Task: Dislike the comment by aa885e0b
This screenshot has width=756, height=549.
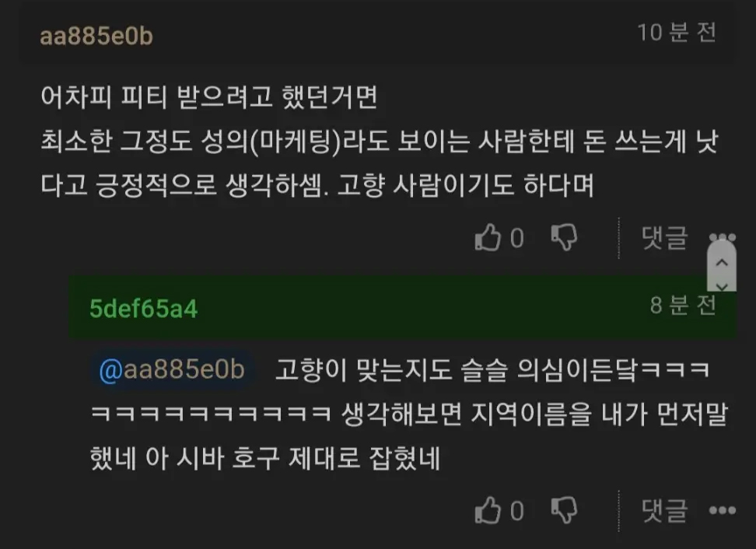Action: click(x=564, y=238)
